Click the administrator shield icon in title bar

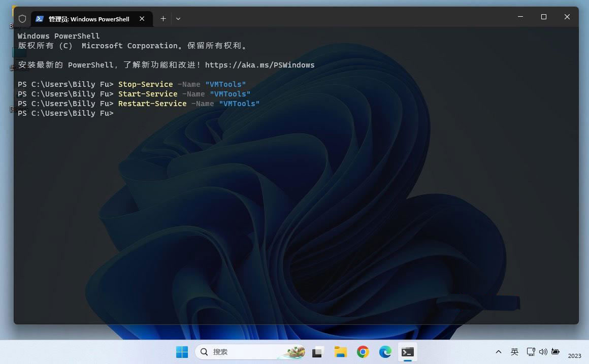22,19
